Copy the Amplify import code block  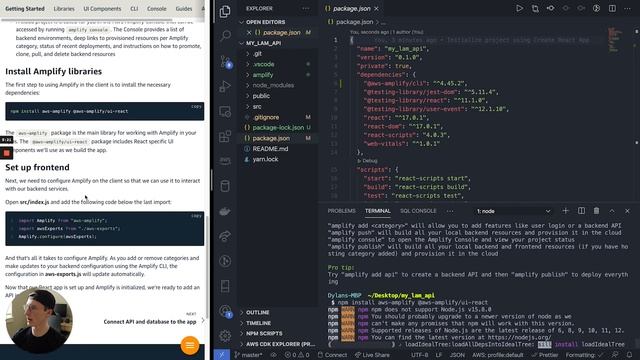[196, 216]
